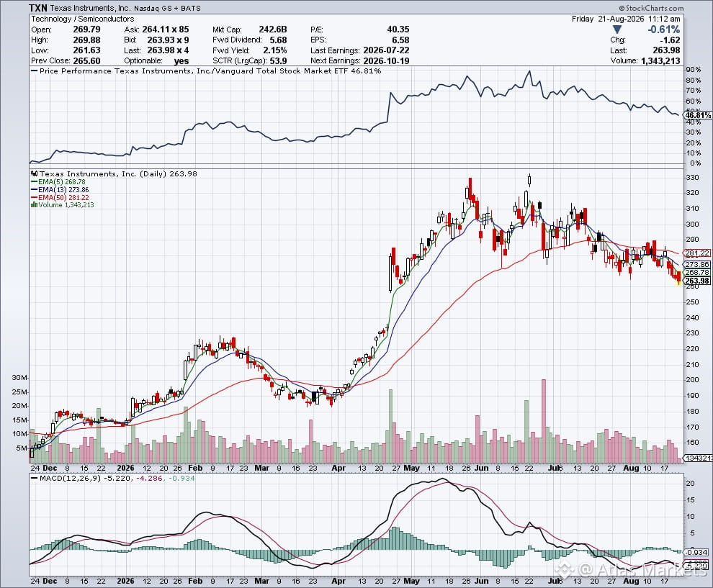Click the 330 price axis label
Screen dimensions: 713x588
pyautogui.click(x=693, y=177)
